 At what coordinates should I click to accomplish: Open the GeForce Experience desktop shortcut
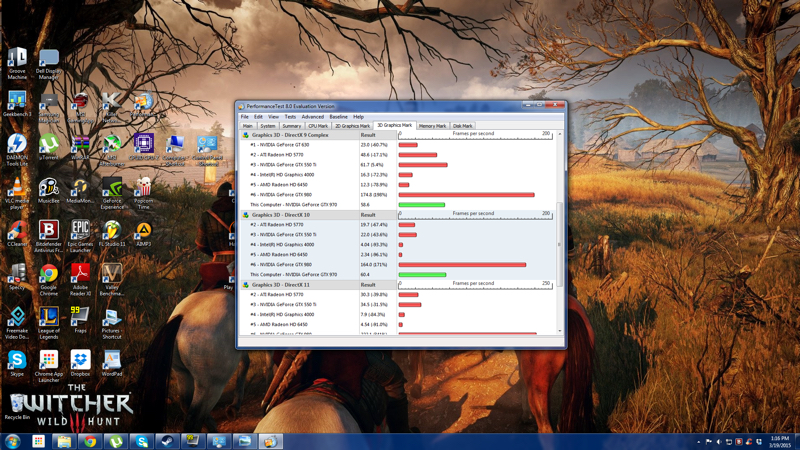tap(112, 194)
